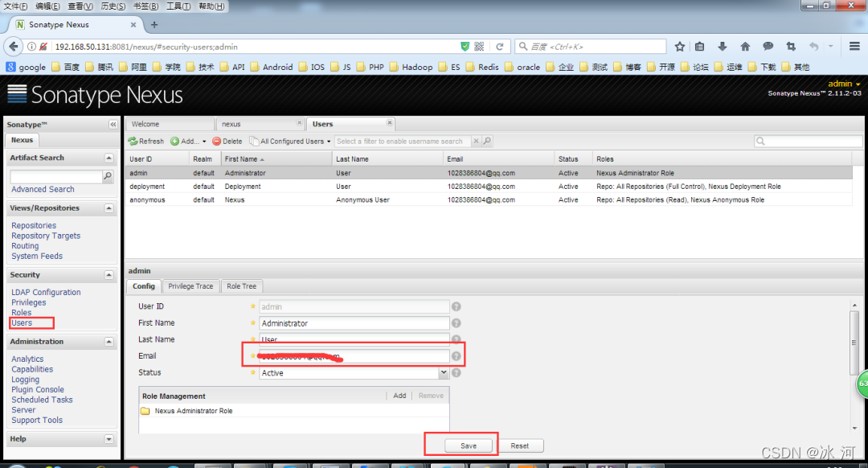Close the nexus tab with its X
This screenshot has width=868, height=468.
tap(299, 123)
